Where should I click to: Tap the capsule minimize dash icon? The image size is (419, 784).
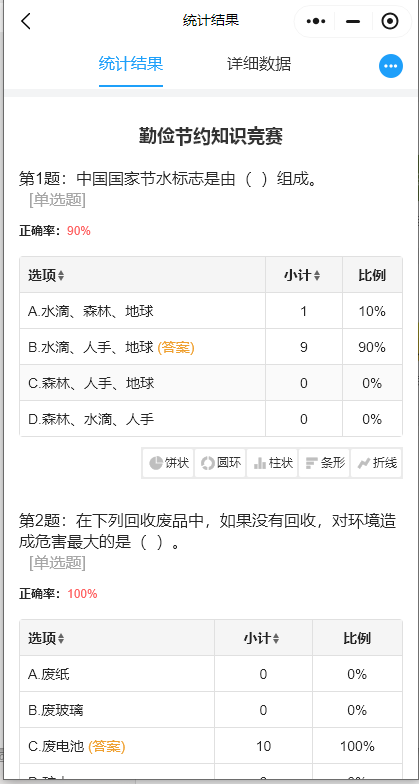(353, 22)
